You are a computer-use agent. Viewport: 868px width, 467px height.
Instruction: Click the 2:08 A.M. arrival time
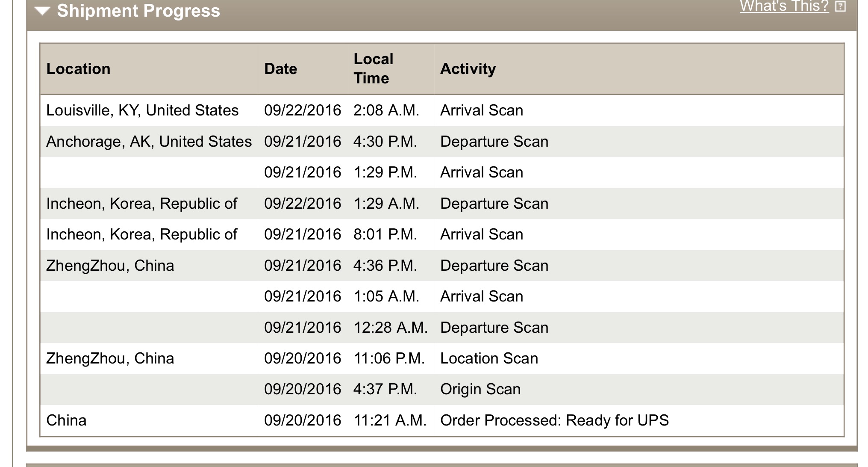pyautogui.click(x=386, y=110)
